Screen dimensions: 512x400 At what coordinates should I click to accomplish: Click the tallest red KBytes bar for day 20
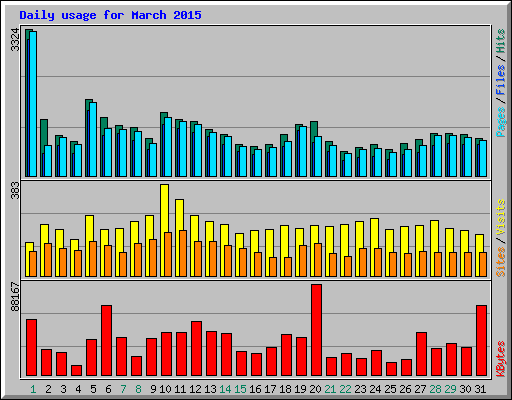(x=316, y=330)
